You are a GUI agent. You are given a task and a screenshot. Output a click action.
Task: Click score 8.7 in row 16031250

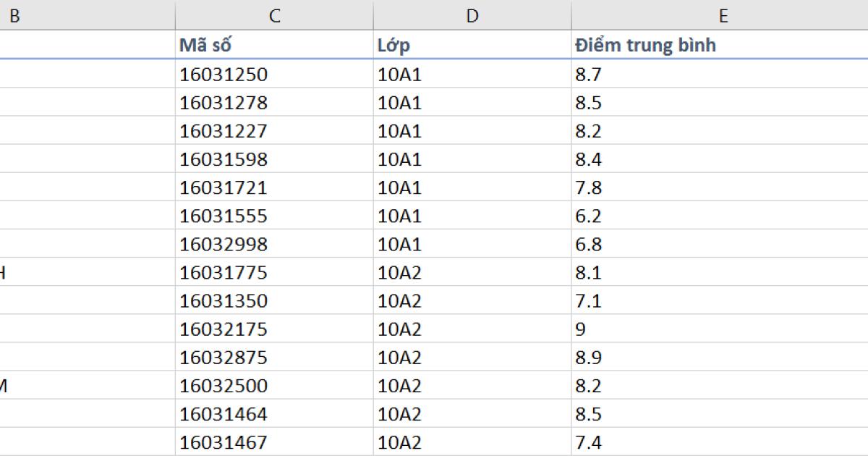(720, 74)
